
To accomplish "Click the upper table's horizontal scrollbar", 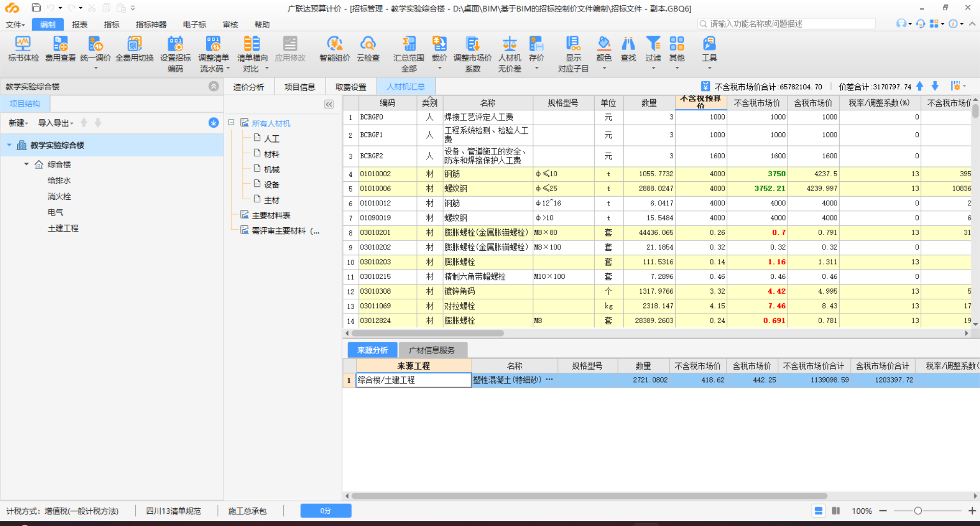I will (x=428, y=333).
